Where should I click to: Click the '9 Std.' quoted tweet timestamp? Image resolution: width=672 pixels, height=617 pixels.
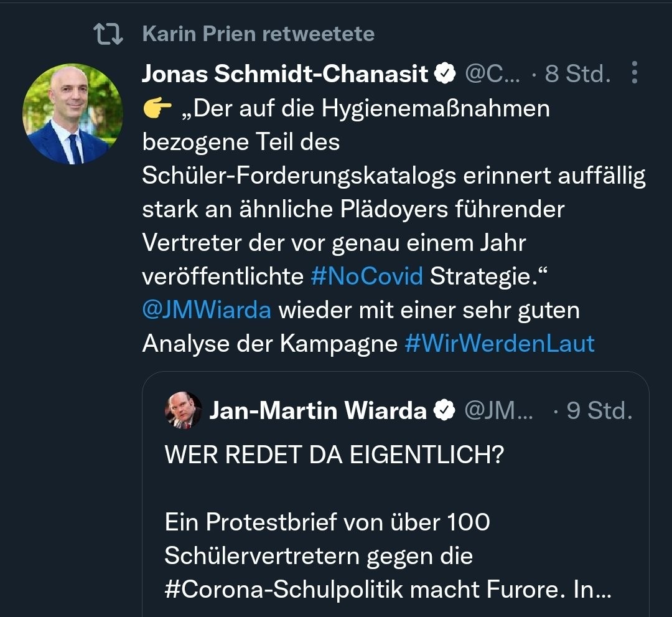click(599, 410)
